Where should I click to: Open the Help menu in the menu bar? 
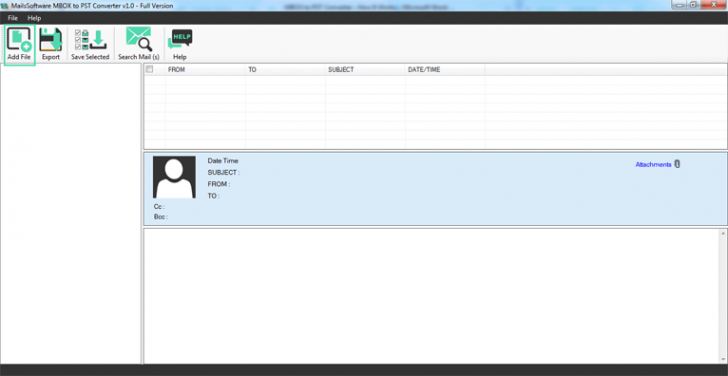tap(34, 18)
